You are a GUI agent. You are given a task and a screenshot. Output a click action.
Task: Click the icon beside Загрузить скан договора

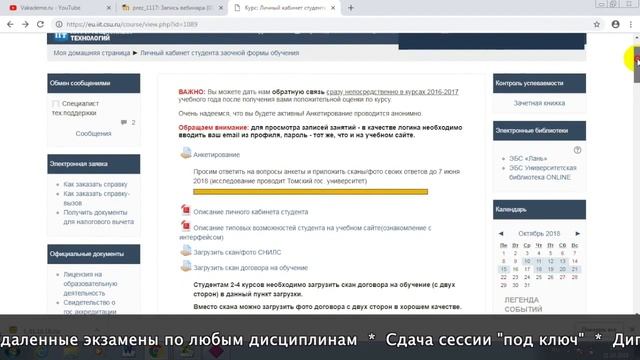186,266
